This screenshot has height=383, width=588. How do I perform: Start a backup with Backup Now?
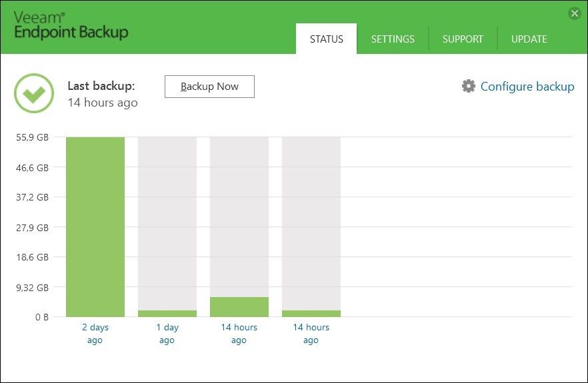tap(209, 87)
